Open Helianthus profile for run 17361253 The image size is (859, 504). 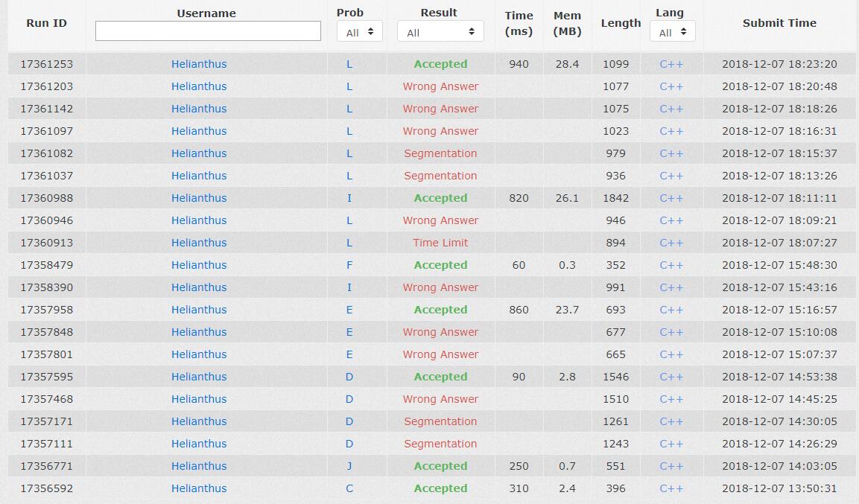[x=199, y=64]
